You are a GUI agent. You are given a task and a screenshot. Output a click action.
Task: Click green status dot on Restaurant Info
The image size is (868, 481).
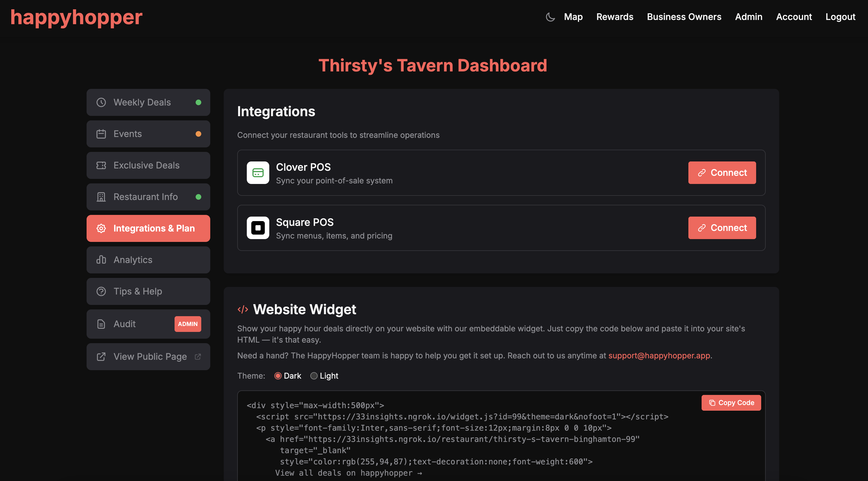click(x=198, y=197)
